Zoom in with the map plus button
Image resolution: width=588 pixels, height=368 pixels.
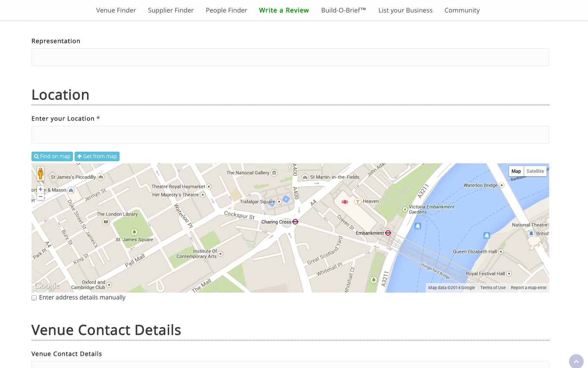coord(41,189)
